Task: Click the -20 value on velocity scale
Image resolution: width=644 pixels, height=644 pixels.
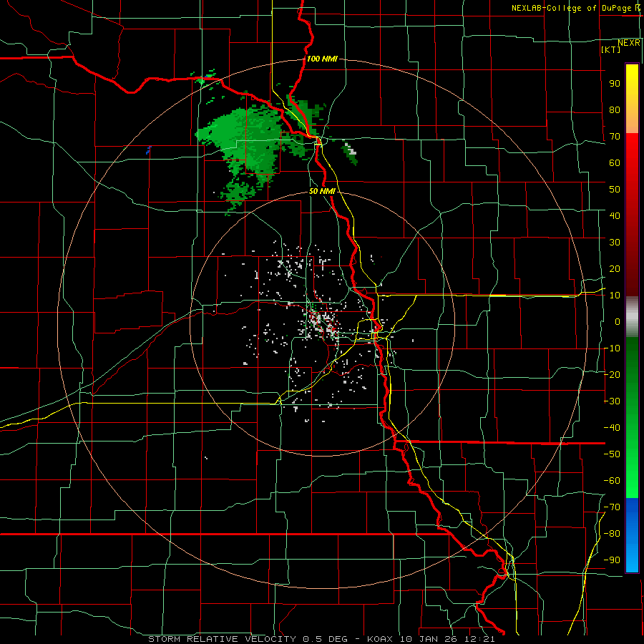Action: (612, 375)
